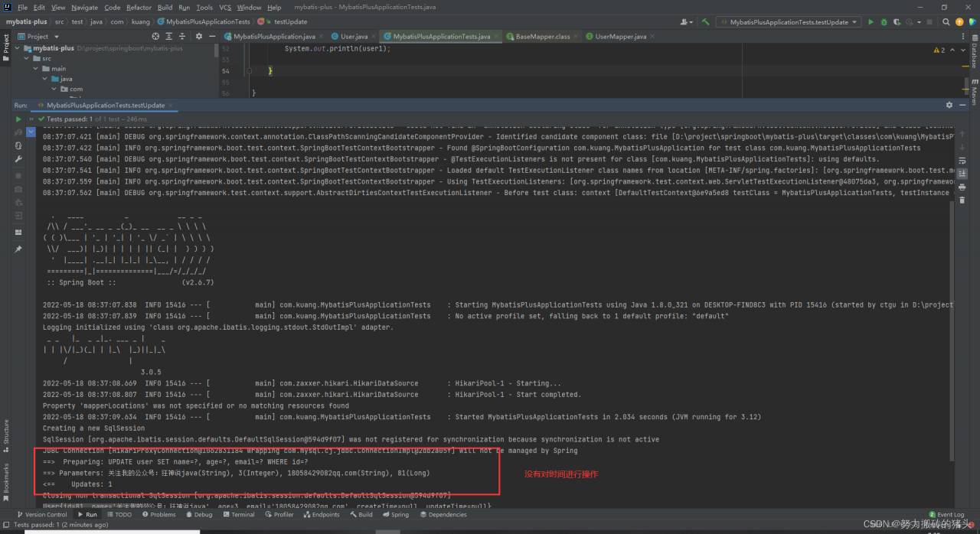Build project with the hammer icon
This screenshot has height=534, width=980.
point(705,22)
